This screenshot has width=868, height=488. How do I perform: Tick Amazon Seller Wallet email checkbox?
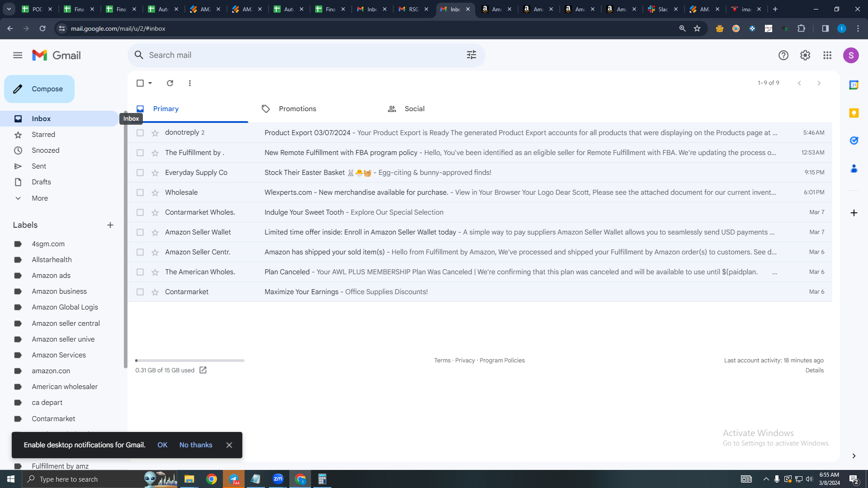140,232
